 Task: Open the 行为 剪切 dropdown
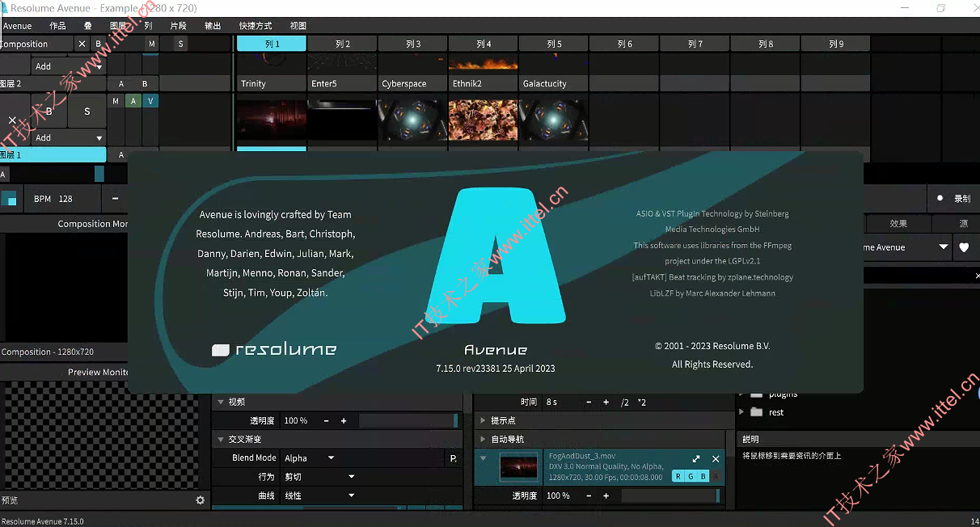click(x=319, y=477)
